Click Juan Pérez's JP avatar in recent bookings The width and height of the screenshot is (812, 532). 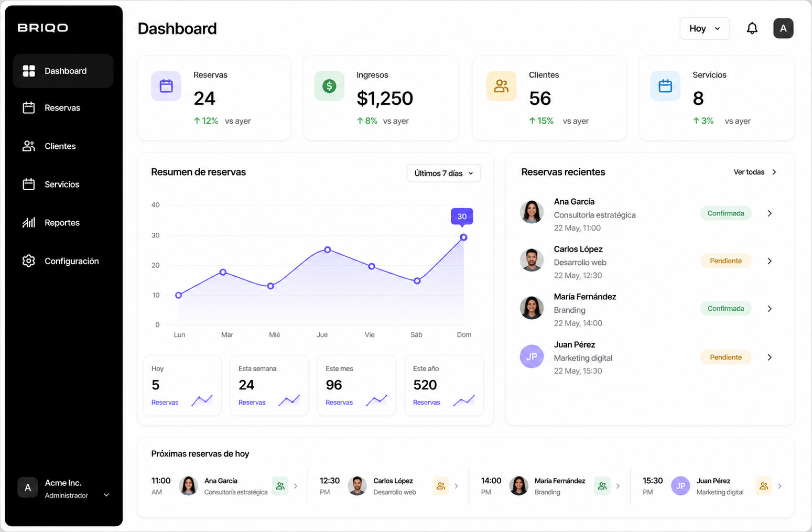532,356
